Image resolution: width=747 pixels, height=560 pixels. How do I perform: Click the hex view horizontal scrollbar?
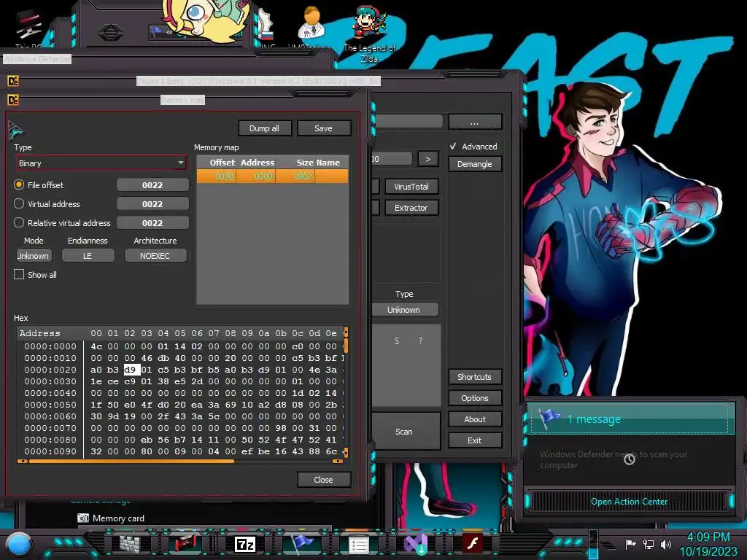[180, 461]
